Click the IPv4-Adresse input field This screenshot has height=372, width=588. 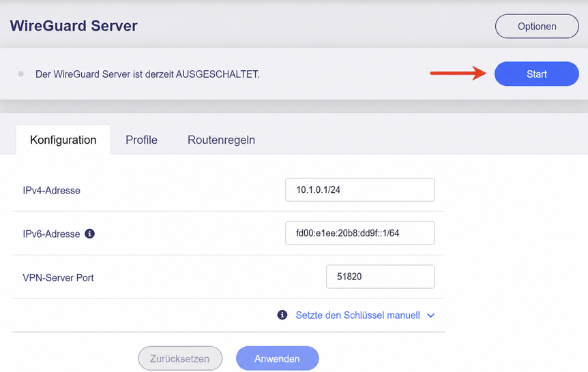click(x=360, y=189)
